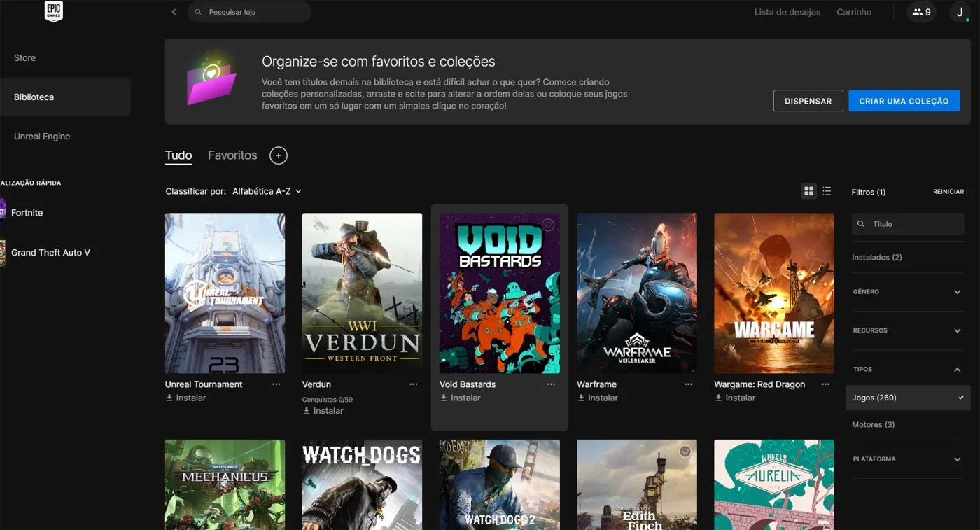Go back using the arrow icon
This screenshot has height=530, width=980.
tap(174, 12)
